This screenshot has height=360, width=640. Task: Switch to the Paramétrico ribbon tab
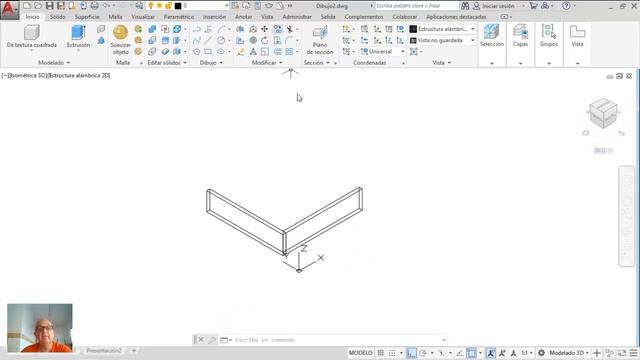click(179, 17)
